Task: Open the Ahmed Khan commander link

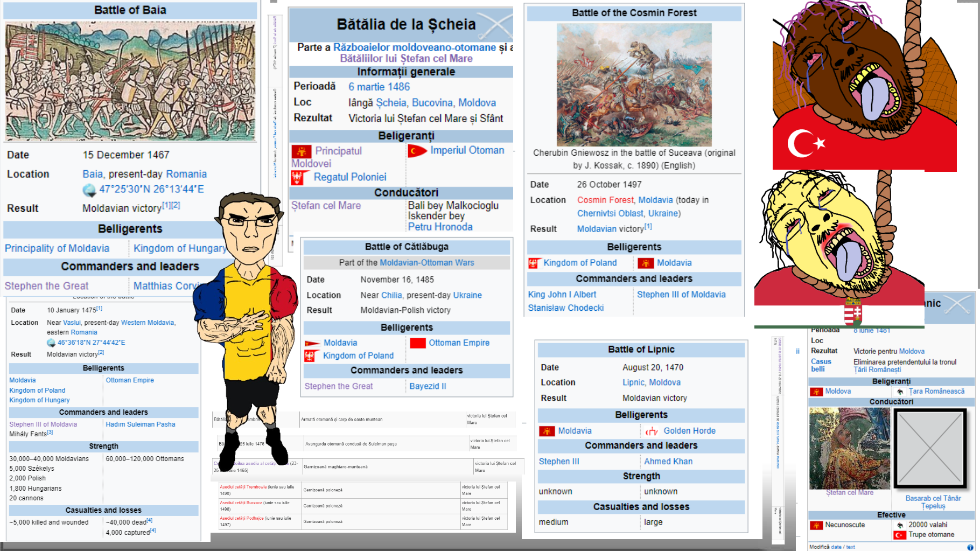Action: coord(668,462)
